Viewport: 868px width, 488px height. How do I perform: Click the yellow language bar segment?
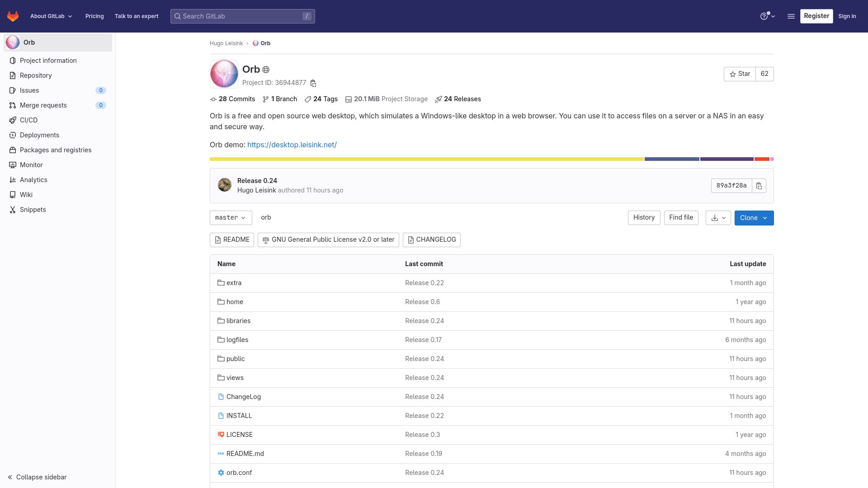[427, 159]
